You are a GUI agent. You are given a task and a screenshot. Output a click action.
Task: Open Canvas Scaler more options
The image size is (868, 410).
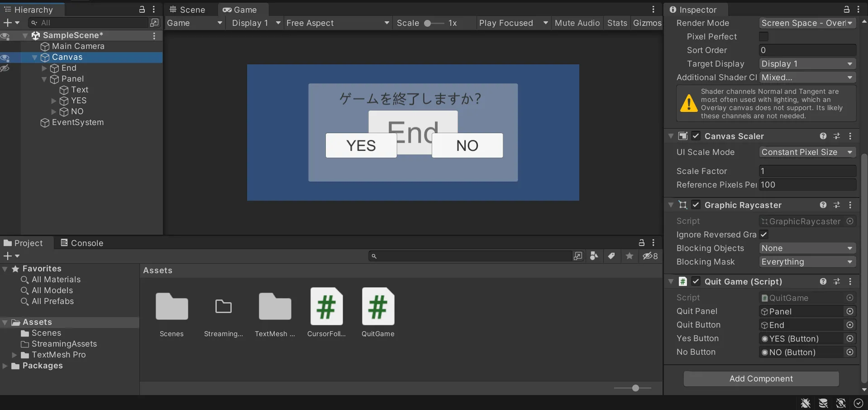click(x=850, y=136)
